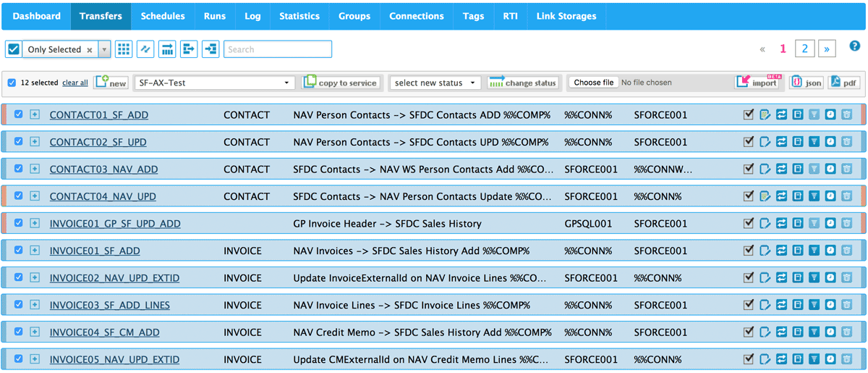This screenshot has height=373, width=868.
Task: Click trash icon for INVOICE01_GP_SF_UPD_ADD
Action: [x=846, y=223]
